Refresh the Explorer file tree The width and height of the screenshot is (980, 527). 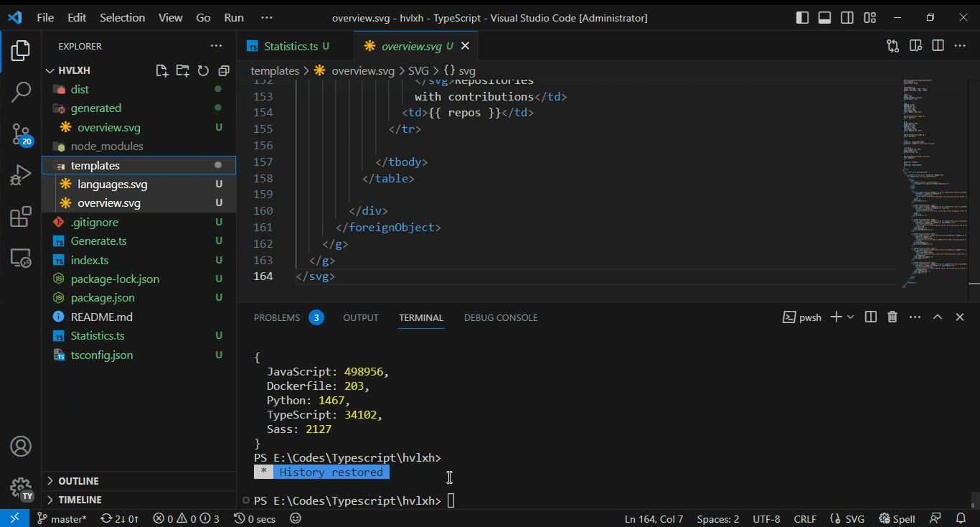pyautogui.click(x=203, y=70)
